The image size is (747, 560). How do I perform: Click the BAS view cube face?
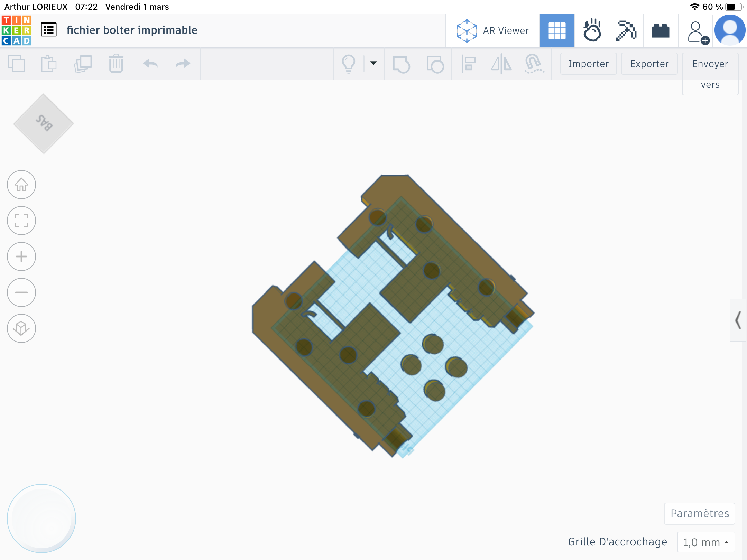click(44, 123)
